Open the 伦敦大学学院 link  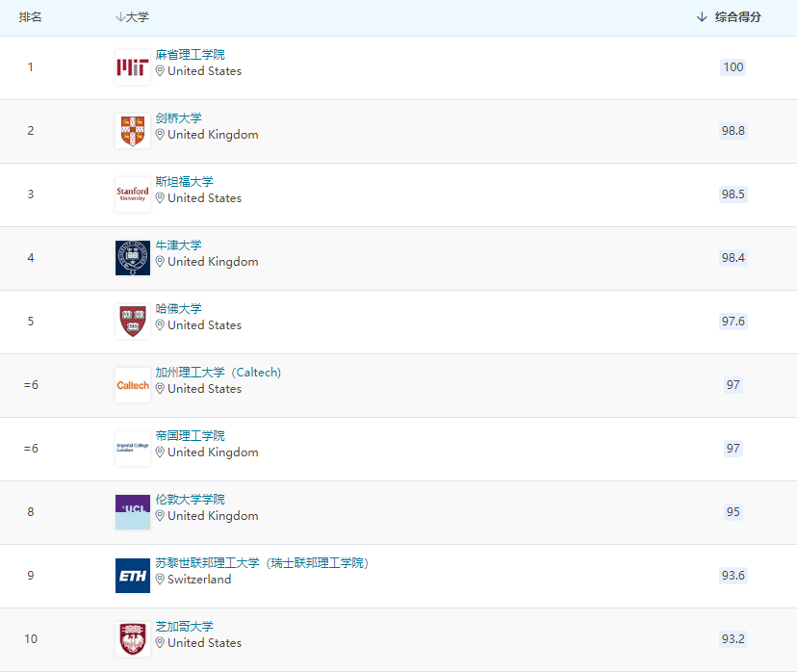[x=190, y=500]
